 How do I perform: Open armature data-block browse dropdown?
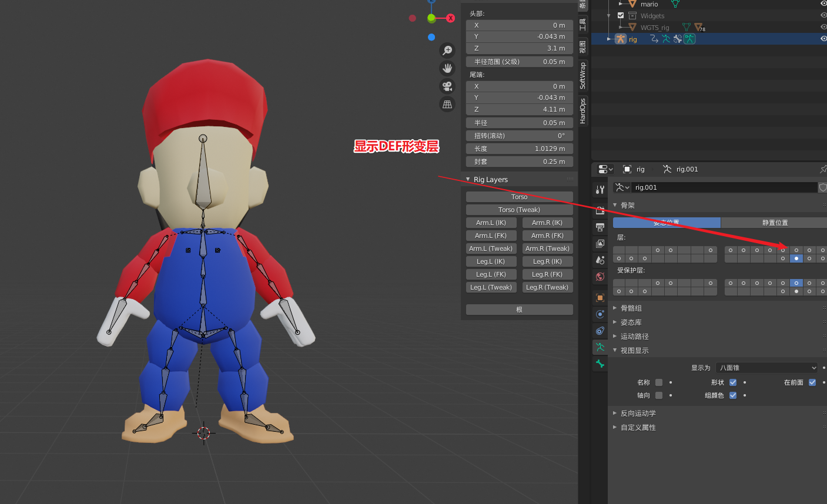pos(622,187)
